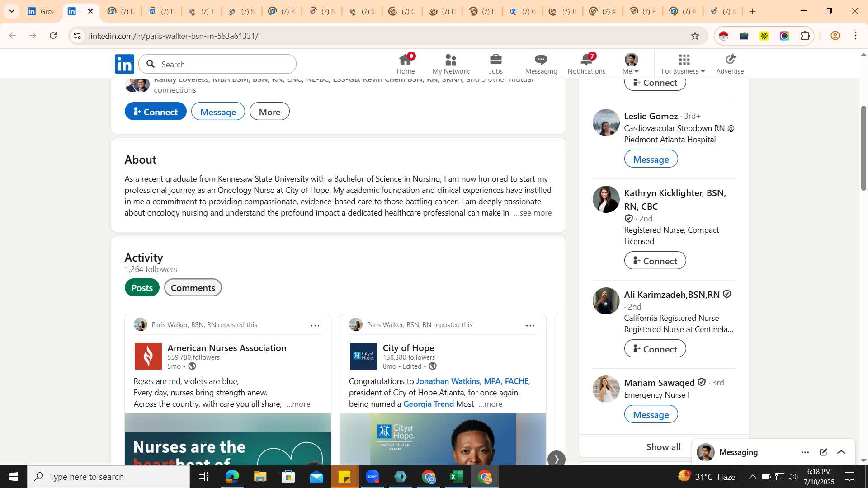Open LinkedIn home logo
The width and height of the screenshot is (868, 488).
[124, 64]
